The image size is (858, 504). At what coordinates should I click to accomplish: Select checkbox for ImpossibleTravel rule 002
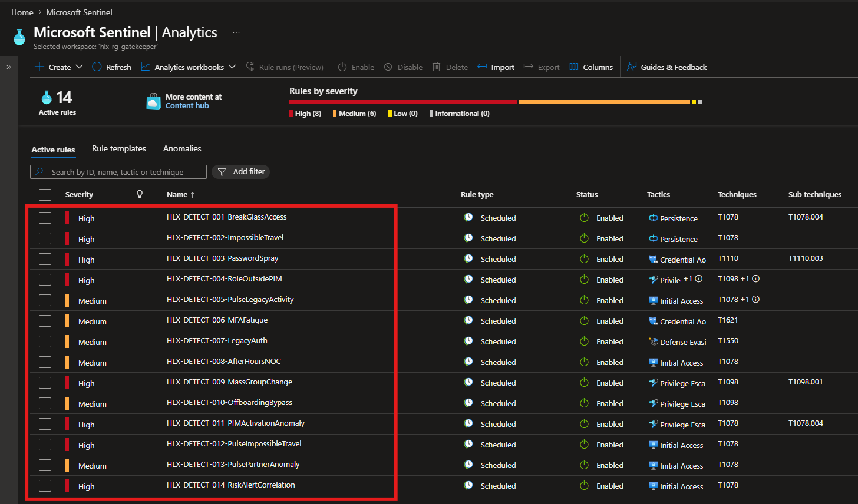[45, 238]
